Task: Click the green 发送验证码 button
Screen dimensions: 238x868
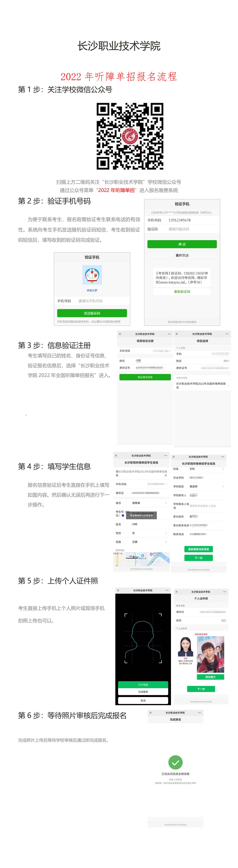Action: coord(92,313)
